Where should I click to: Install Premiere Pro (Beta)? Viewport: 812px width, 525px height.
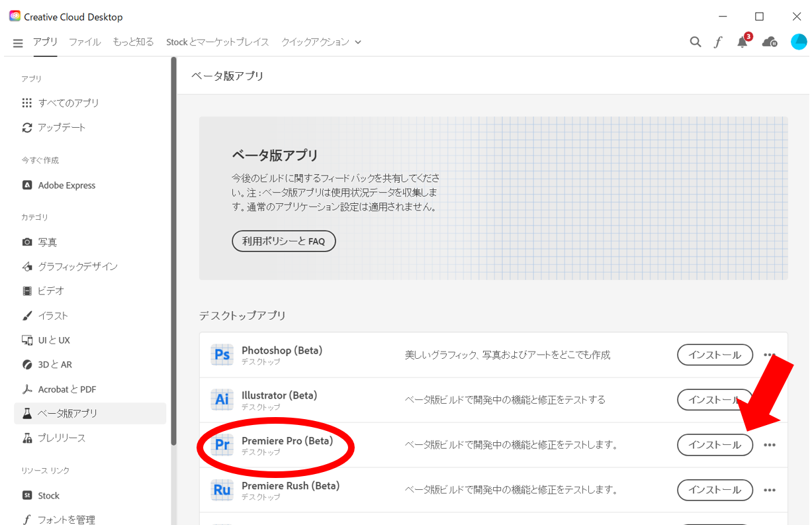click(715, 445)
